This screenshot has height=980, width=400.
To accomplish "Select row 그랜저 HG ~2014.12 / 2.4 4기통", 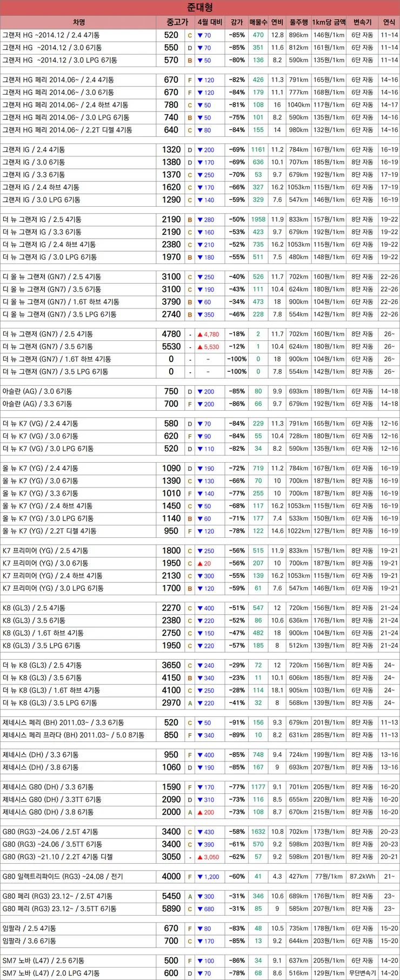I will pos(200,35).
